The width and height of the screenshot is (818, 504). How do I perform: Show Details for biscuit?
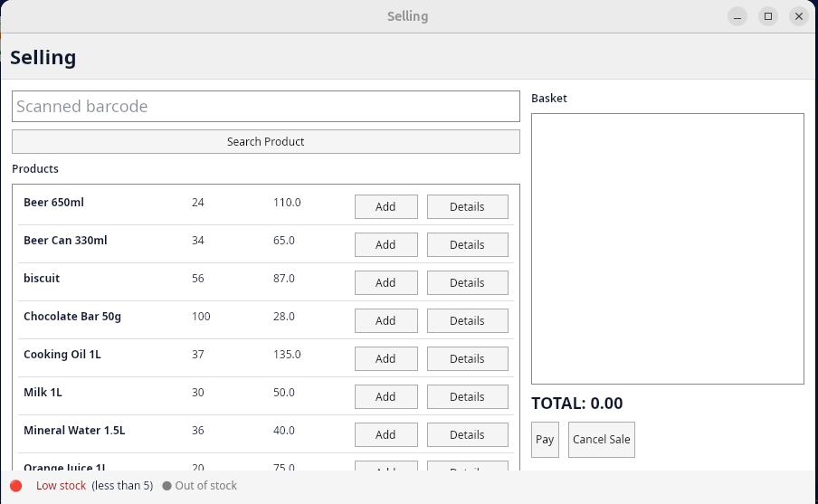[467, 282]
